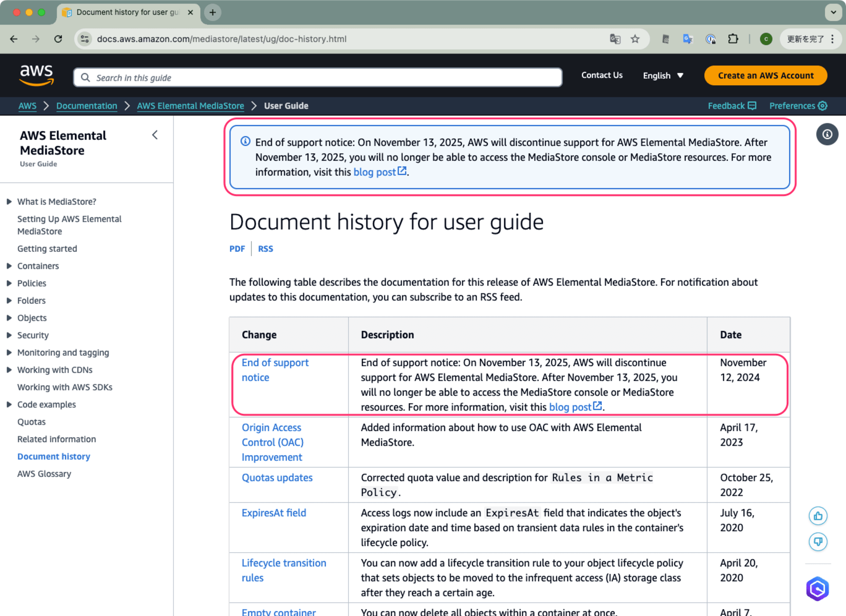The width and height of the screenshot is (846, 616).
Task: Open Related information page
Action: point(57,440)
